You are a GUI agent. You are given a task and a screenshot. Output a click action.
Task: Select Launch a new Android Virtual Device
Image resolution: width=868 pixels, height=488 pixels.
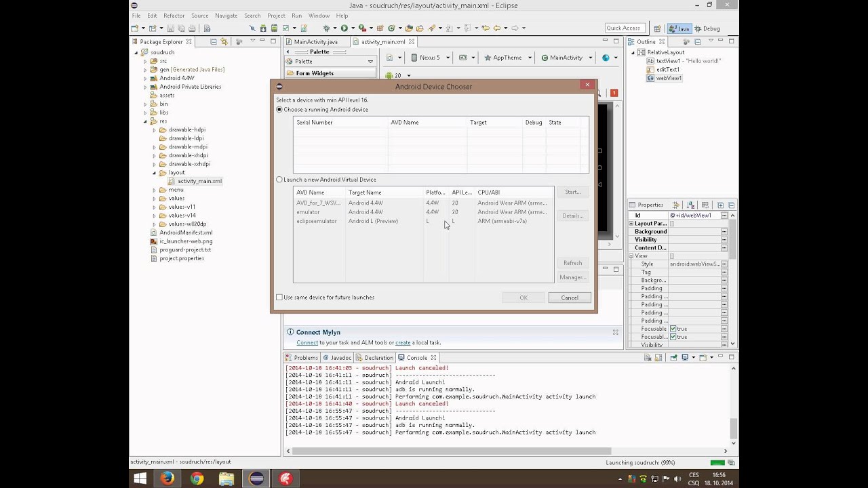click(x=279, y=180)
